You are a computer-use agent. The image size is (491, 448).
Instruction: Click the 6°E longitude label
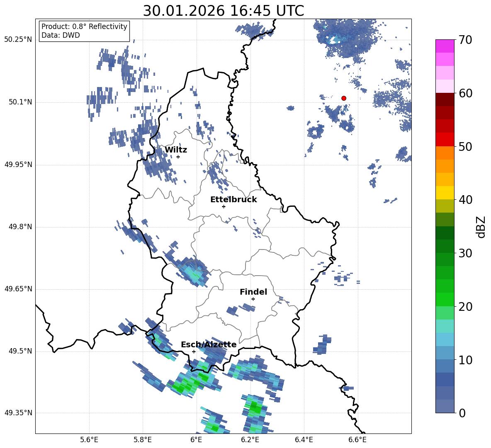196,440
